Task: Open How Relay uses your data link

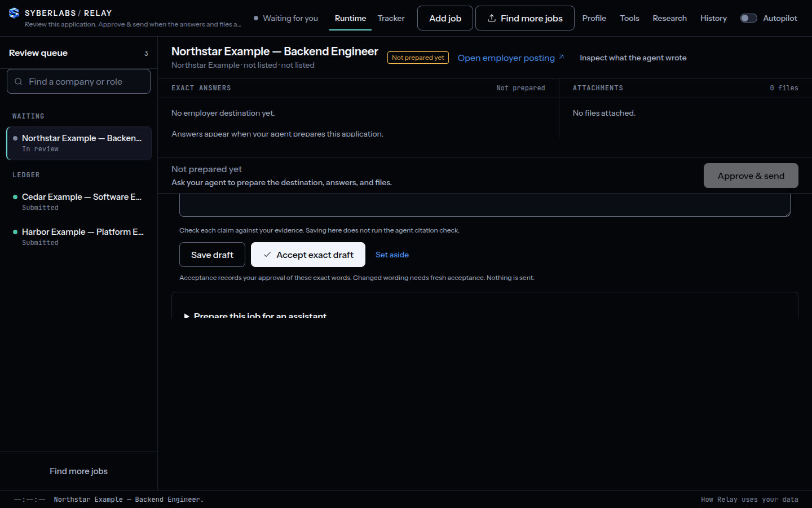Action: (x=749, y=500)
